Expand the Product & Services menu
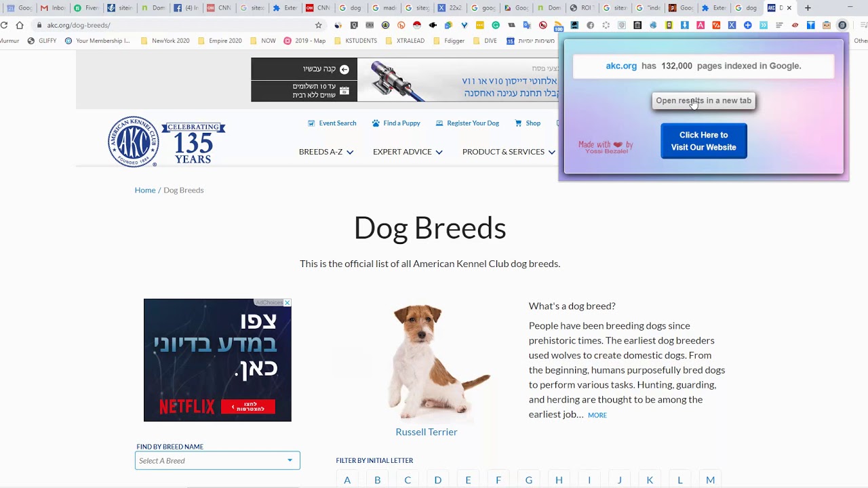 tap(509, 152)
